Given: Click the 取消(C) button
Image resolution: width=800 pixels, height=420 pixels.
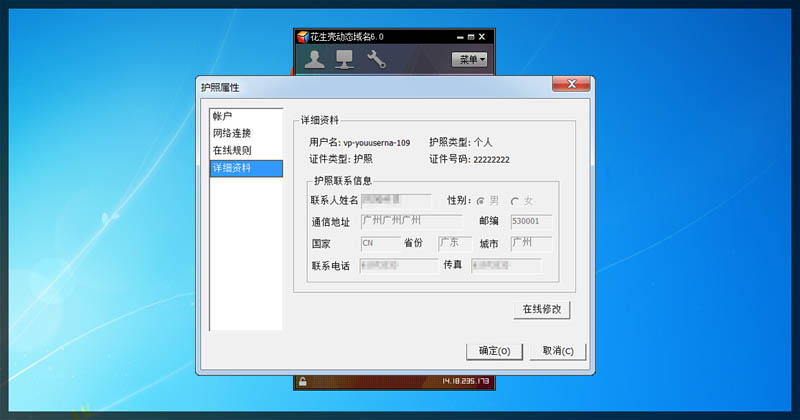Looking at the screenshot, I should (558, 351).
